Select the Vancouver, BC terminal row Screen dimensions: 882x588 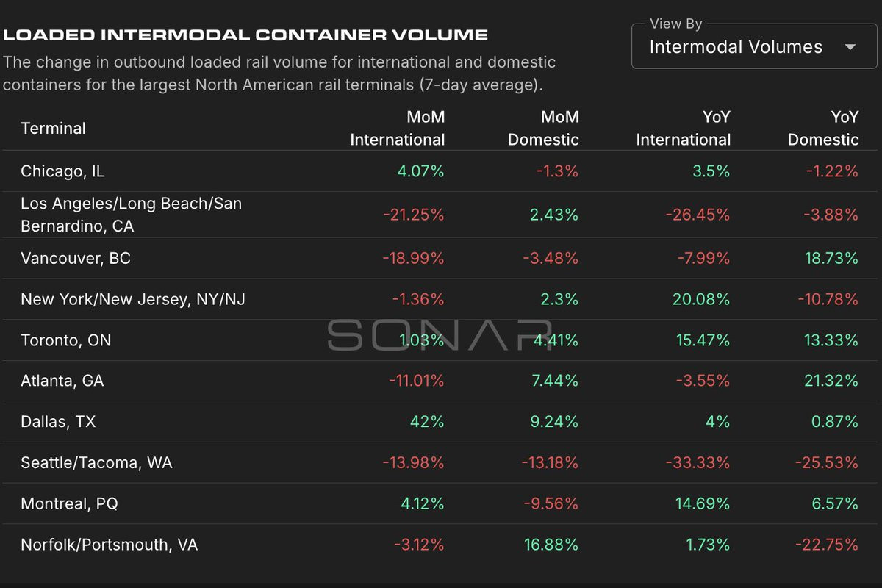tap(441, 258)
